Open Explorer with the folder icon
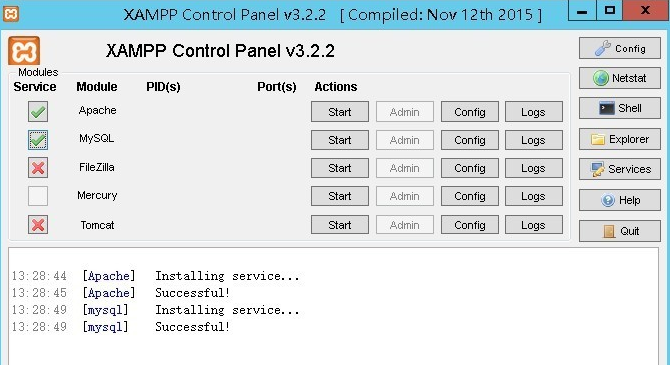 pyautogui.click(x=620, y=139)
